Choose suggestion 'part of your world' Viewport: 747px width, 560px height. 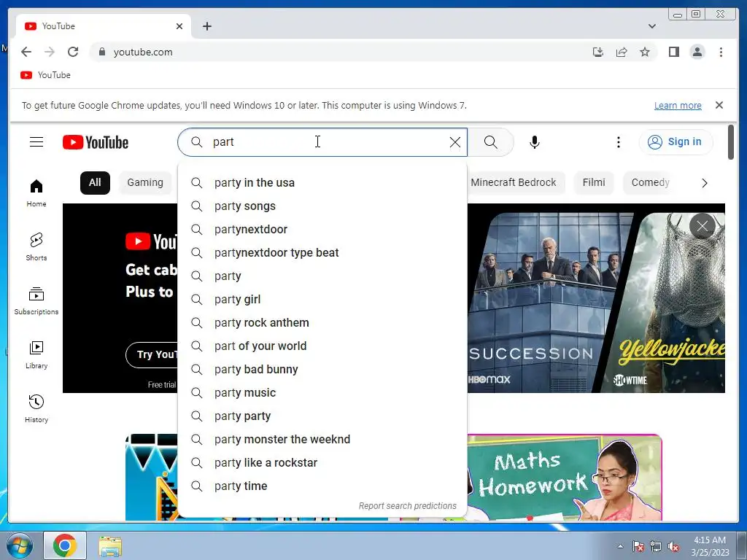click(322, 346)
